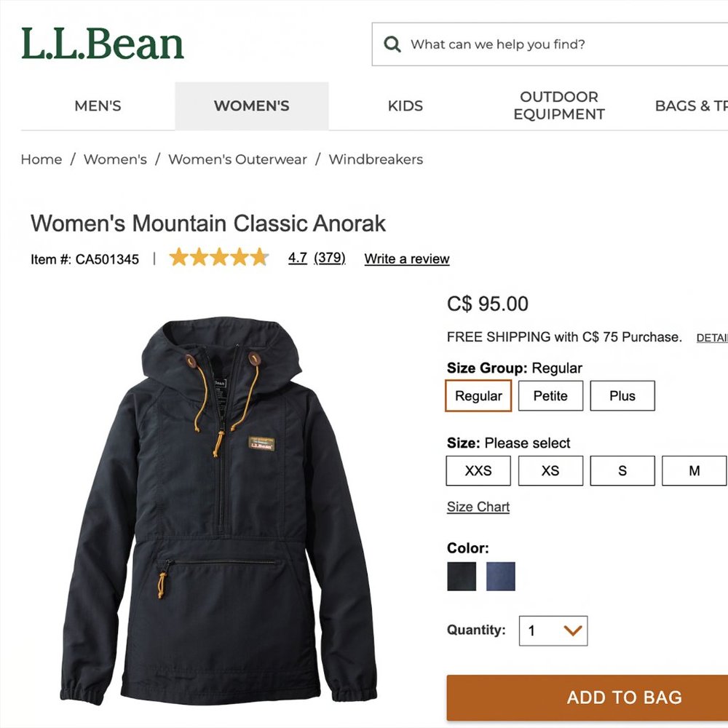The width and height of the screenshot is (728, 728).
Task: Select the Petite size group
Action: (550, 396)
